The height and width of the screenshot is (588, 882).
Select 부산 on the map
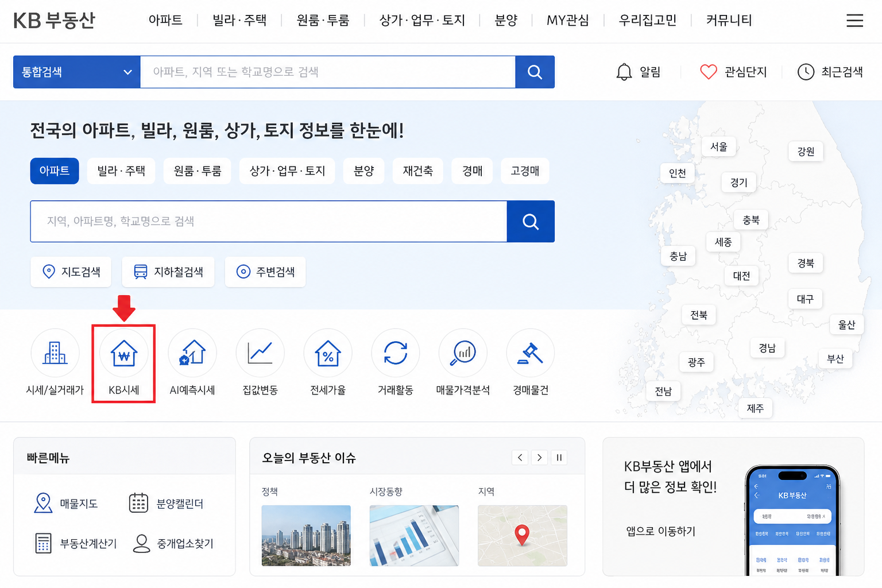[835, 359]
